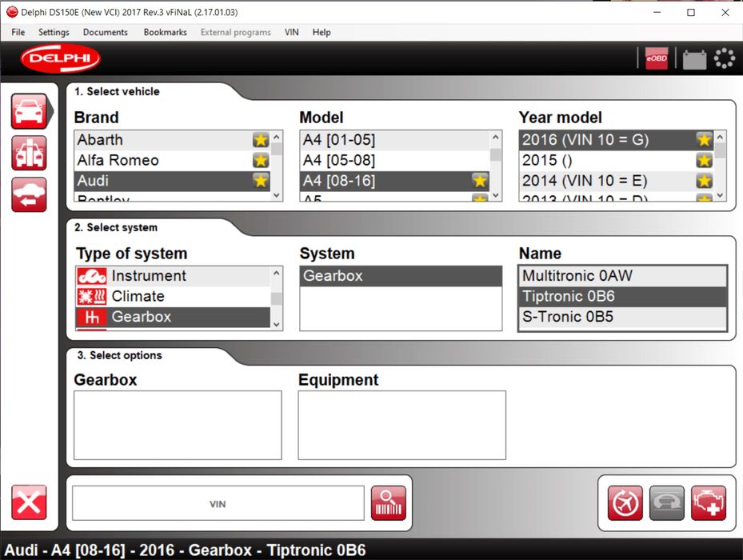Open the Documents menu
This screenshot has width=743, height=560.
tap(106, 32)
